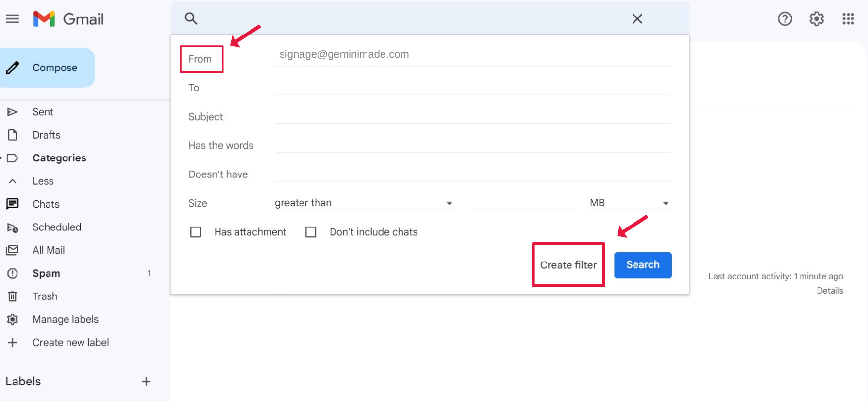This screenshot has width=868, height=401.
Task: Click the Compose button
Action: tap(48, 68)
